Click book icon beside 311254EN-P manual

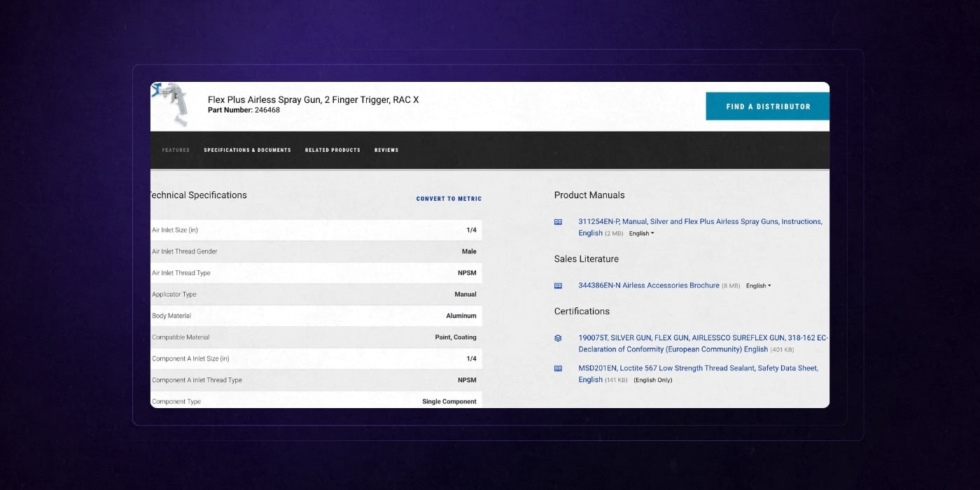(558, 222)
